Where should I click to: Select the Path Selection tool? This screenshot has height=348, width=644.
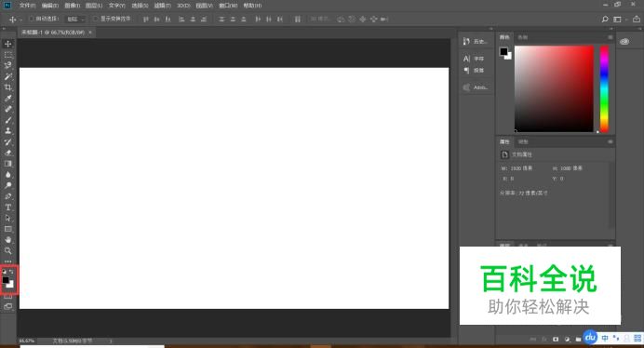click(7, 218)
